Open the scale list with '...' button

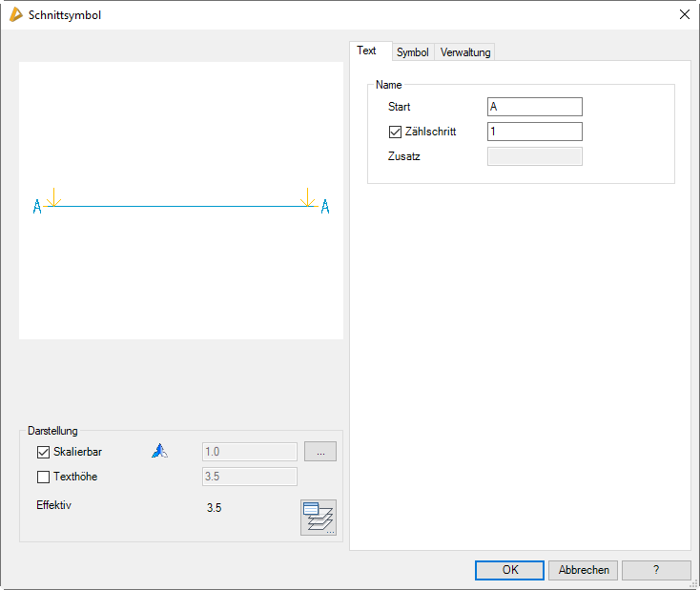(x=319, y=452)
